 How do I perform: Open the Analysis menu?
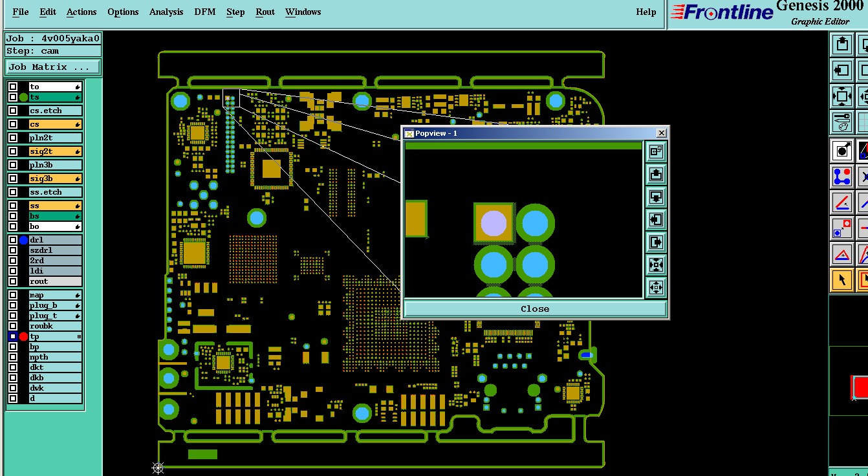pos(166,12)
